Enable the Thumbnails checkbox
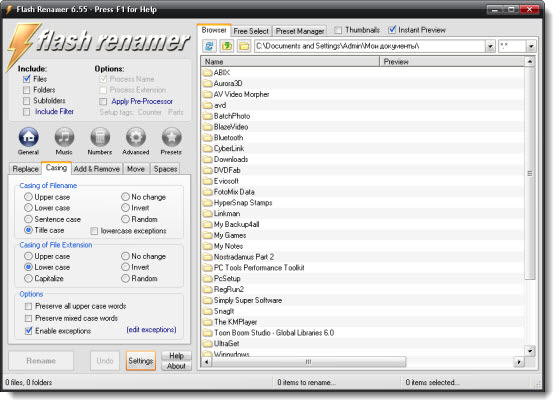560x407 pixels. [x=338, y=30]
